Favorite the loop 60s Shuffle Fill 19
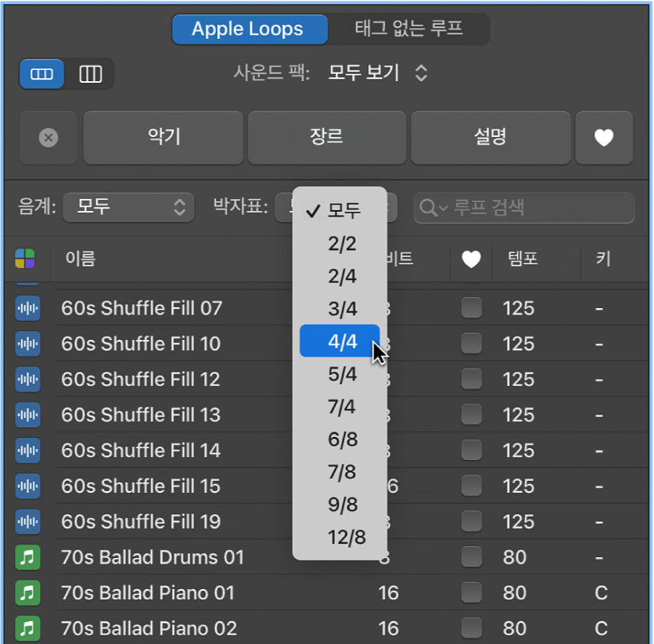The image size is (654, 644). [472, 522]
